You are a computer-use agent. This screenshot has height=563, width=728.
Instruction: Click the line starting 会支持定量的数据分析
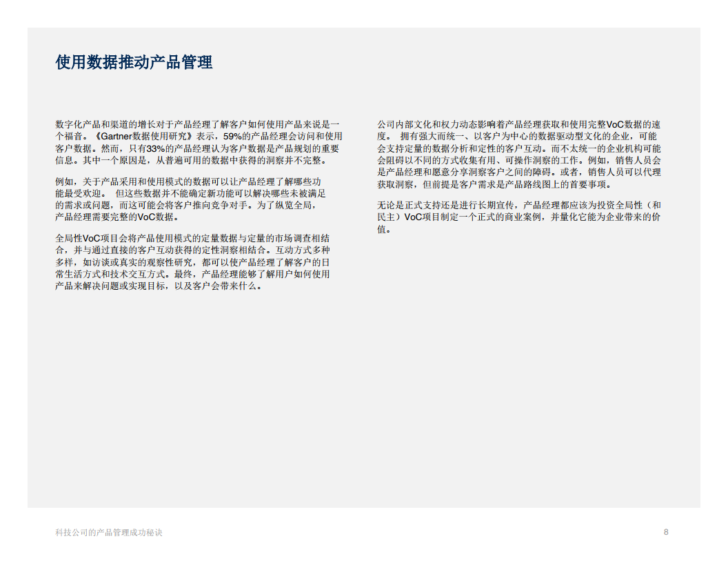[x=518, y=148]
